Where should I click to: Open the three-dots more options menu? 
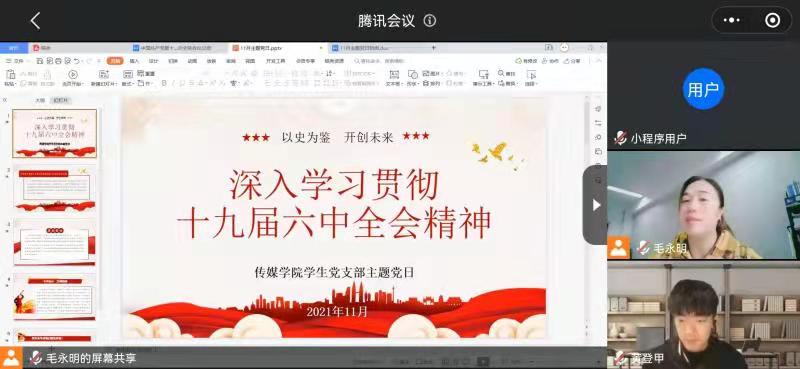[732, 20]
